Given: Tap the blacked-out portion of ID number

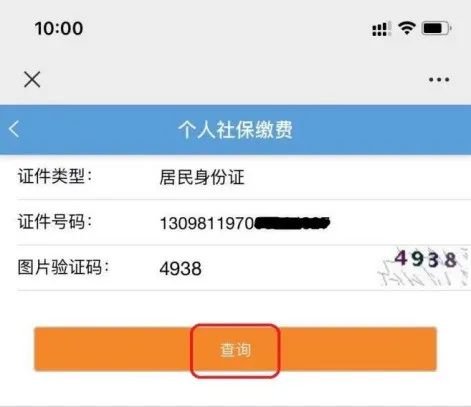Looking at the screenshot, I should (x=293, y=223).
